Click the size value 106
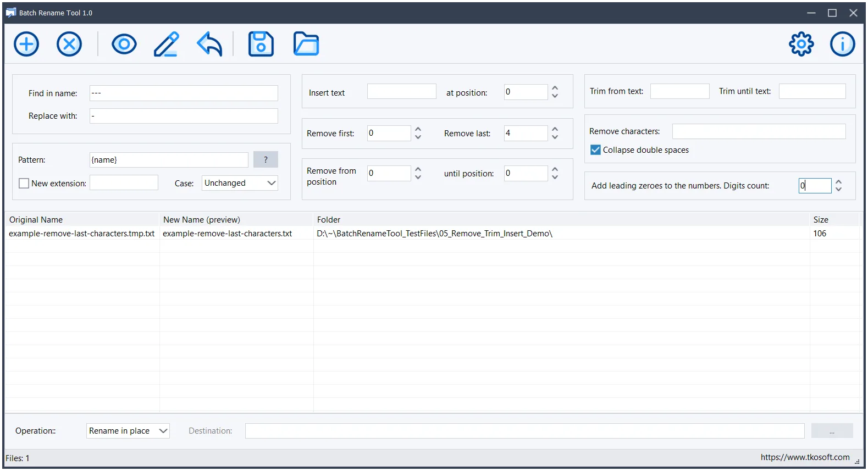This screenshot has width=868, height=471. [x=820, y=234]
